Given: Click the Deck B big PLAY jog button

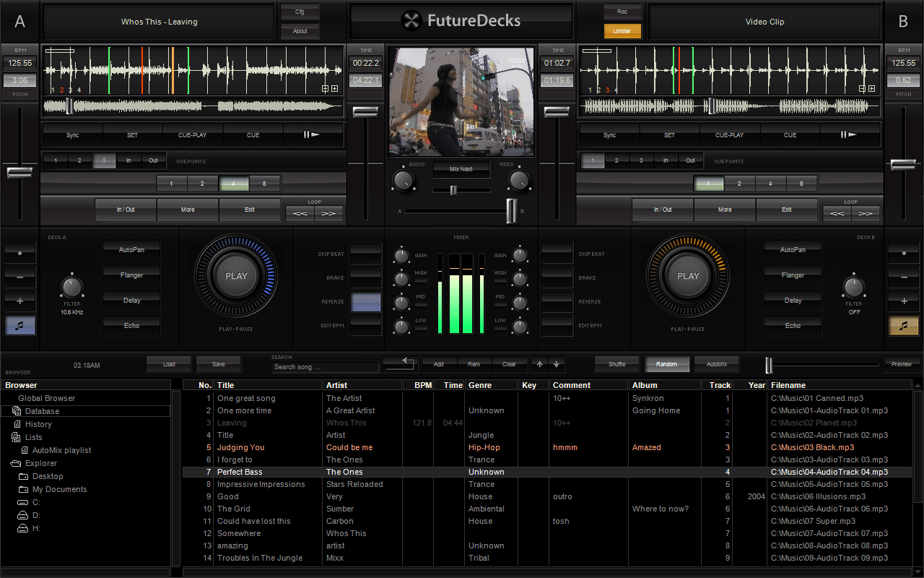Looking at the screenshot, I should tap(688, 276).
